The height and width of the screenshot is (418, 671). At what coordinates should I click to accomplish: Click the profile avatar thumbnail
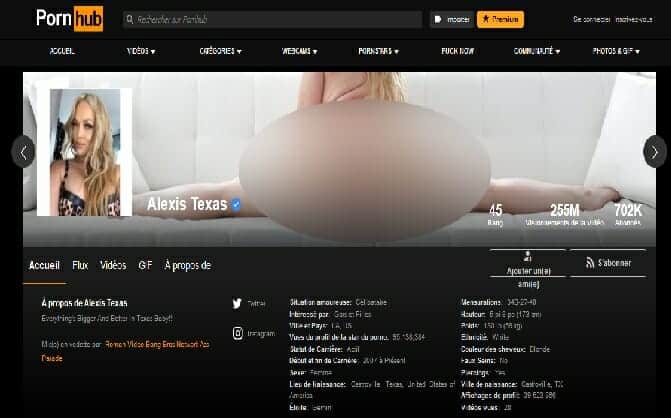pos(84,152)
